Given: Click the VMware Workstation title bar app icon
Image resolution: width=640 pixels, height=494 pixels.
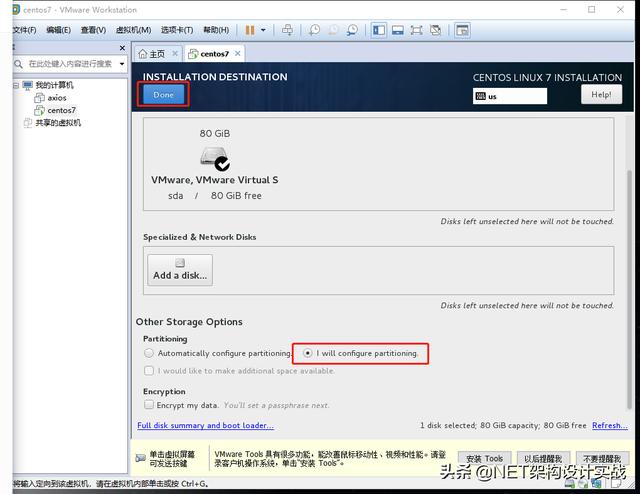Looking at the screenshot, I should (16, 9).
